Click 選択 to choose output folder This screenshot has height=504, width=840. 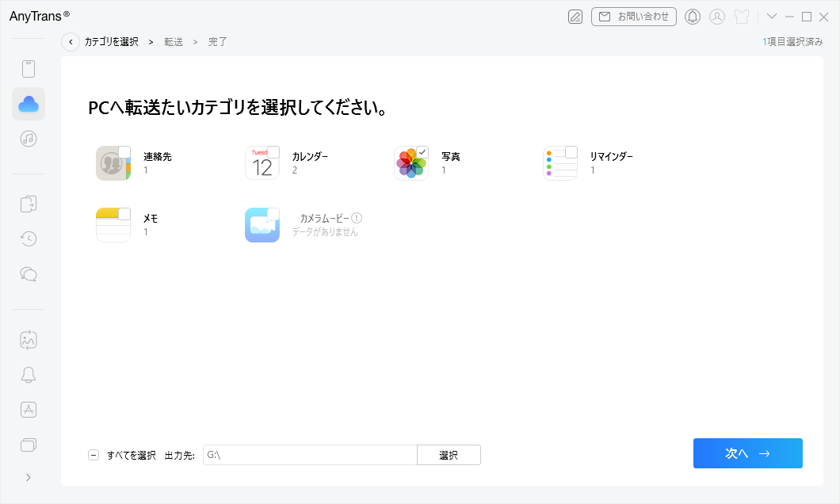(449, 455)
